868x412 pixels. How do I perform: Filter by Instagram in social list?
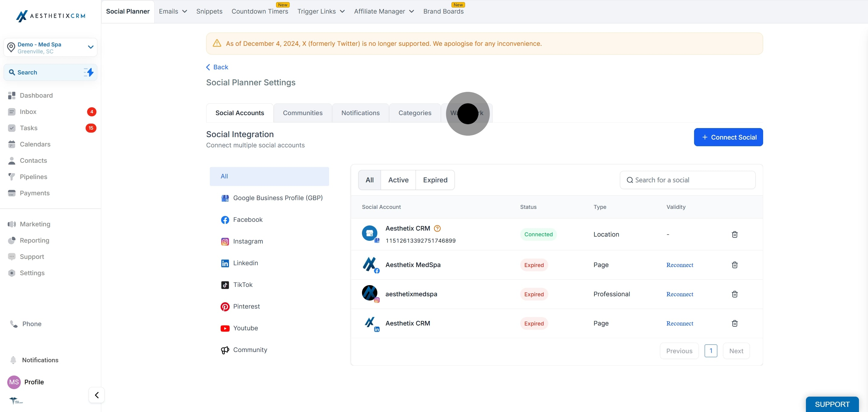(x=248, y=241)
